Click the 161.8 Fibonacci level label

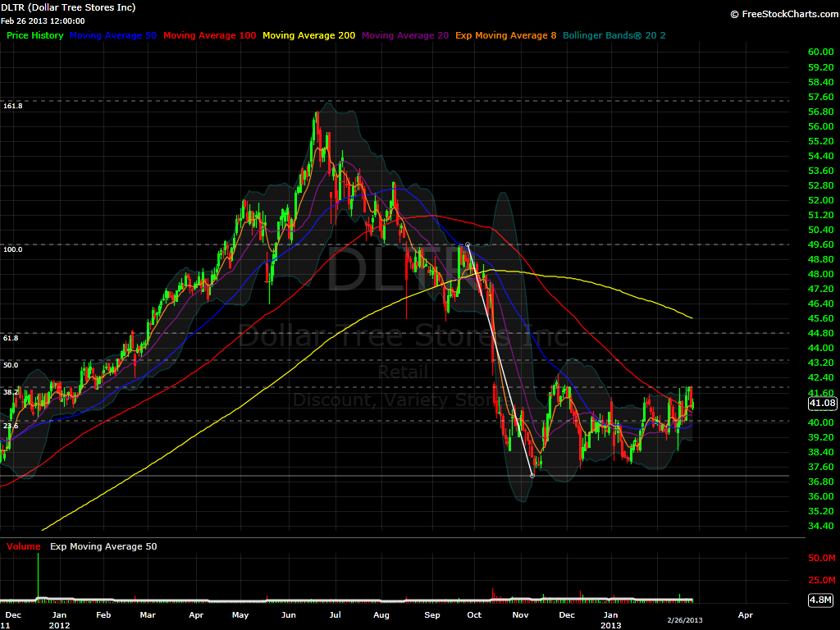click(13, 106)
